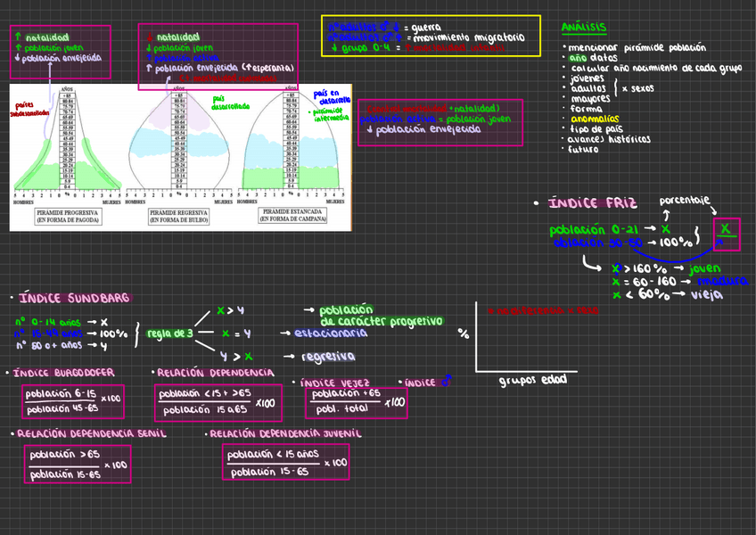Screen dimensions: 756x535
Task: Click the RELACIÓN DEPENDENCIA SENIL heading
Action: click(92, 433)
